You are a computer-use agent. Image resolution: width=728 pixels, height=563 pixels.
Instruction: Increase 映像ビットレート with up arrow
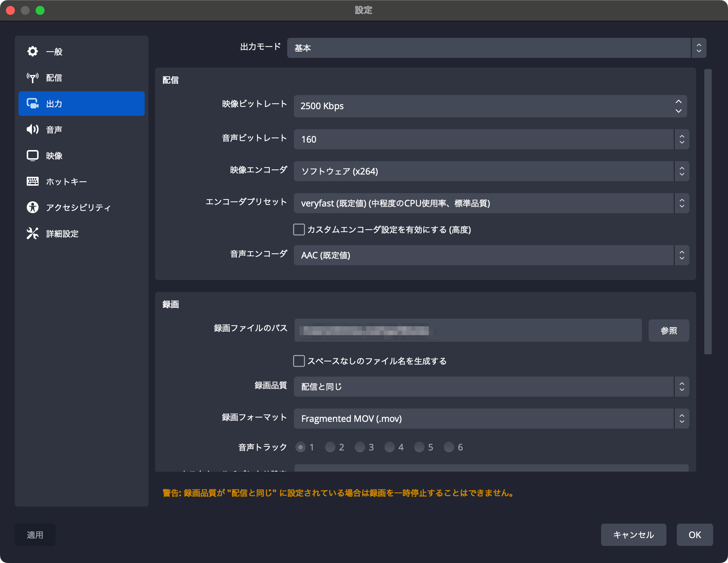[x=679, y=101]
